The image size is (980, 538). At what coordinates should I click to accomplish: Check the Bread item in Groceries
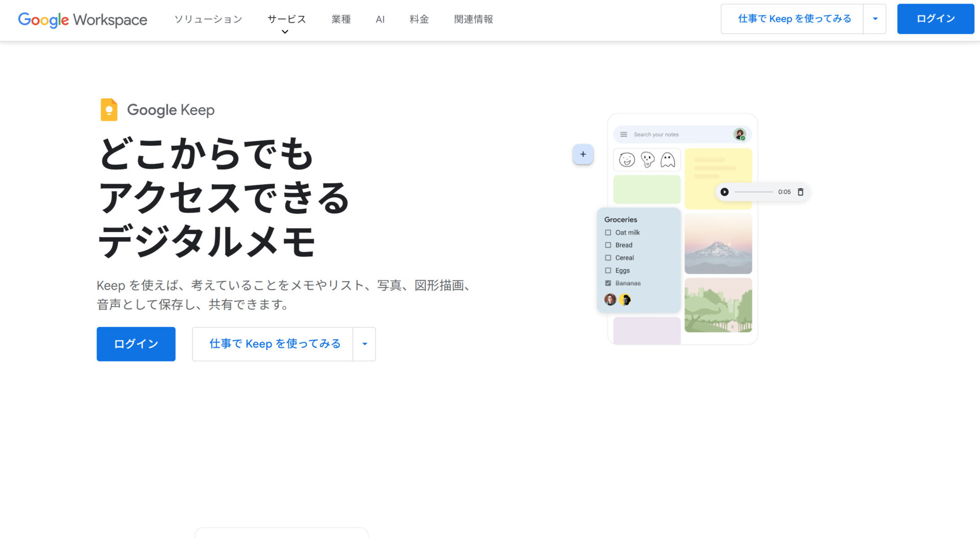(608, 245)
